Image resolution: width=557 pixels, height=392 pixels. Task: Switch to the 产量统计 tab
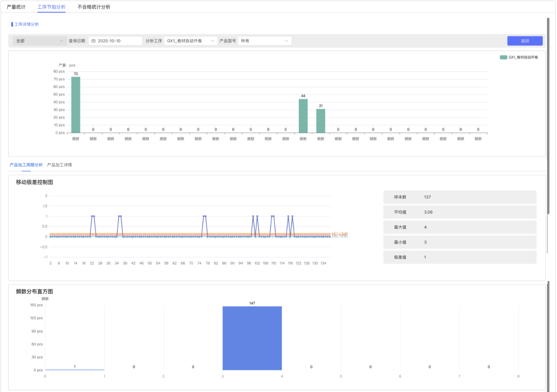16,7
